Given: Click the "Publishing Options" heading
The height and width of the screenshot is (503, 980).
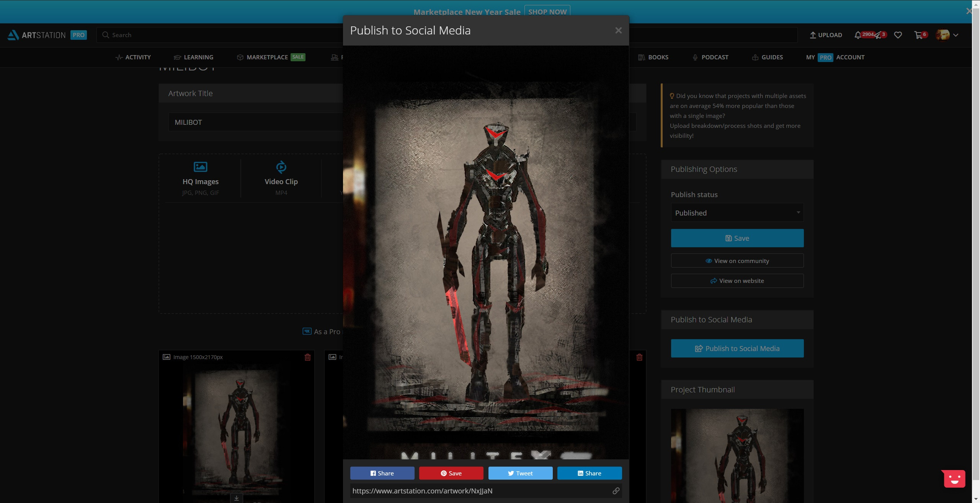Looking at the screenshot, I should [704, 169].
